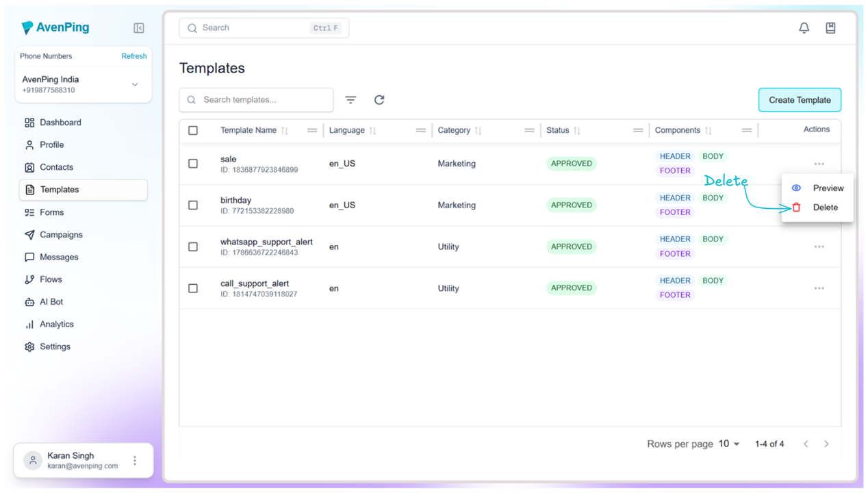
Task: Open actions menu for sale template
Action: (819, 164)
